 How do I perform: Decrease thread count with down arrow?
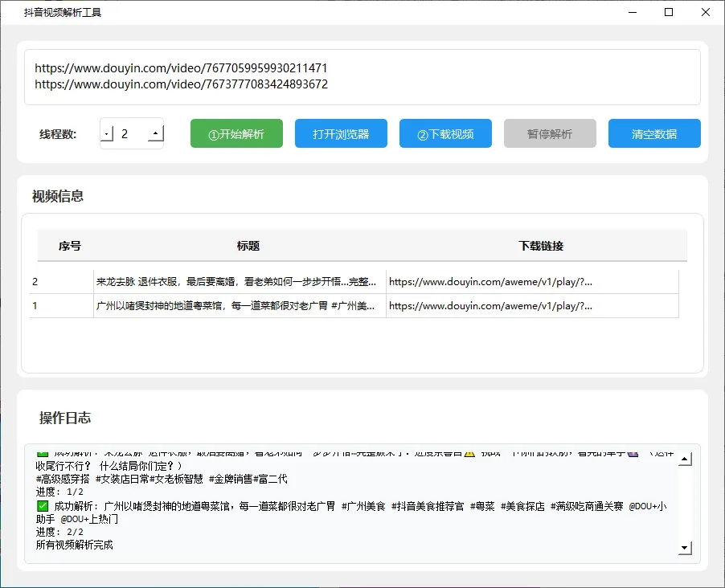pos(107,133)
